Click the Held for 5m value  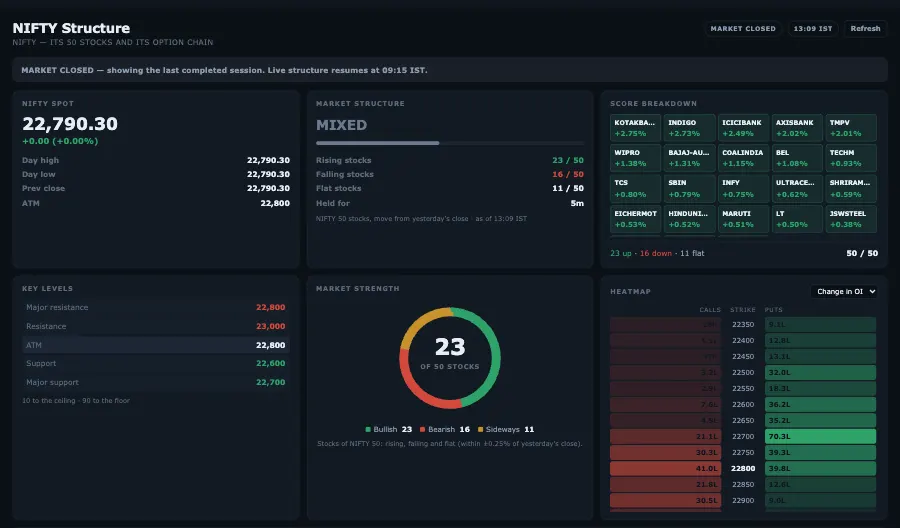click(577, 203)
